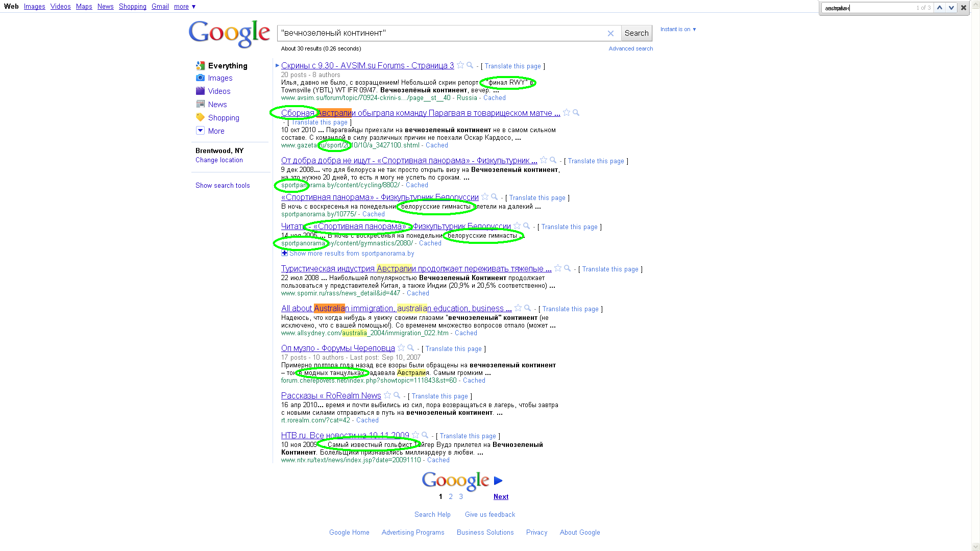Click Everything sidebar icon
This screenshot has width=980, height=551.
click(200, 65)
